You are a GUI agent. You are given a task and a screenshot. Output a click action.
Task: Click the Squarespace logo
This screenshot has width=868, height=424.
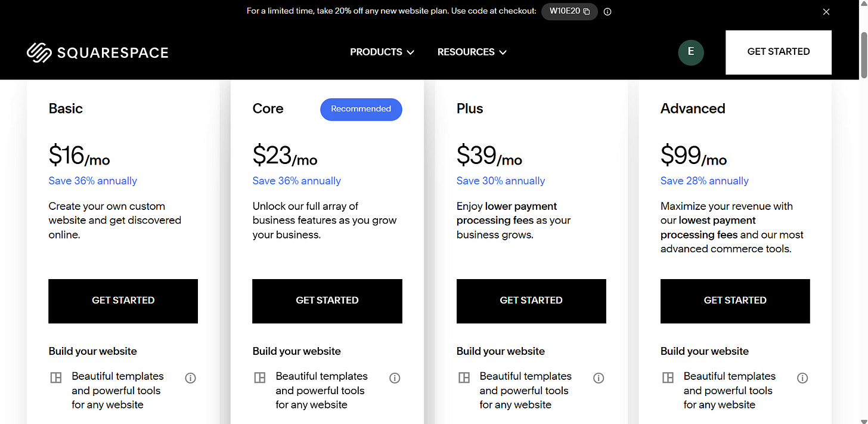point(98,52)
